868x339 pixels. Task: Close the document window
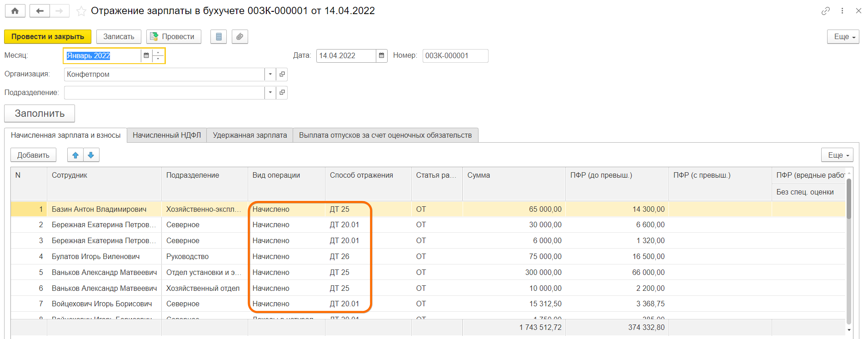858,11
